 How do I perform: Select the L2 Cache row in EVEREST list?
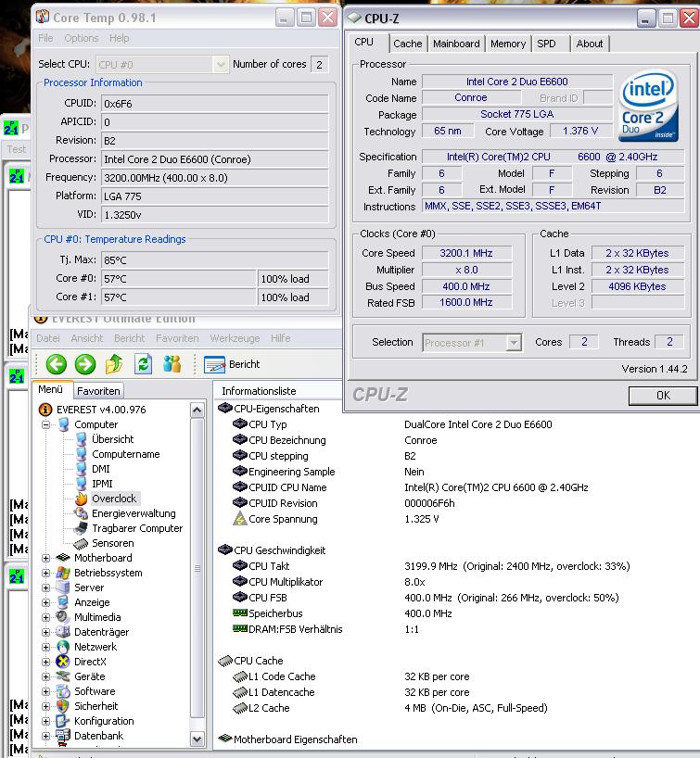[x=390, y=708]
